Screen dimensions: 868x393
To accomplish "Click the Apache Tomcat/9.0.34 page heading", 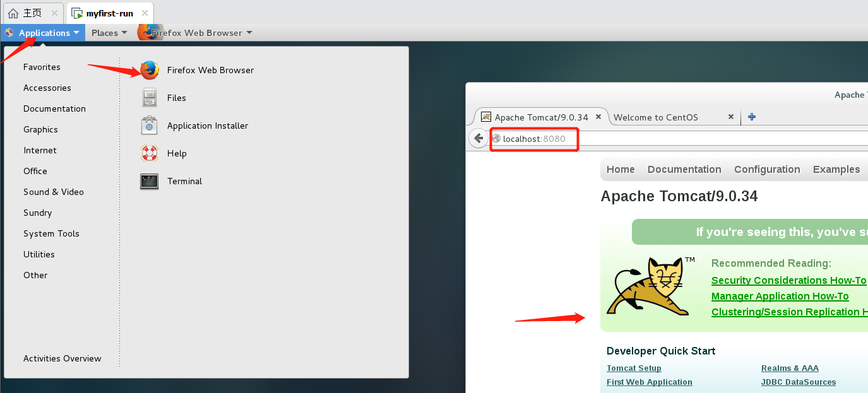I will [x=679, y=196].
